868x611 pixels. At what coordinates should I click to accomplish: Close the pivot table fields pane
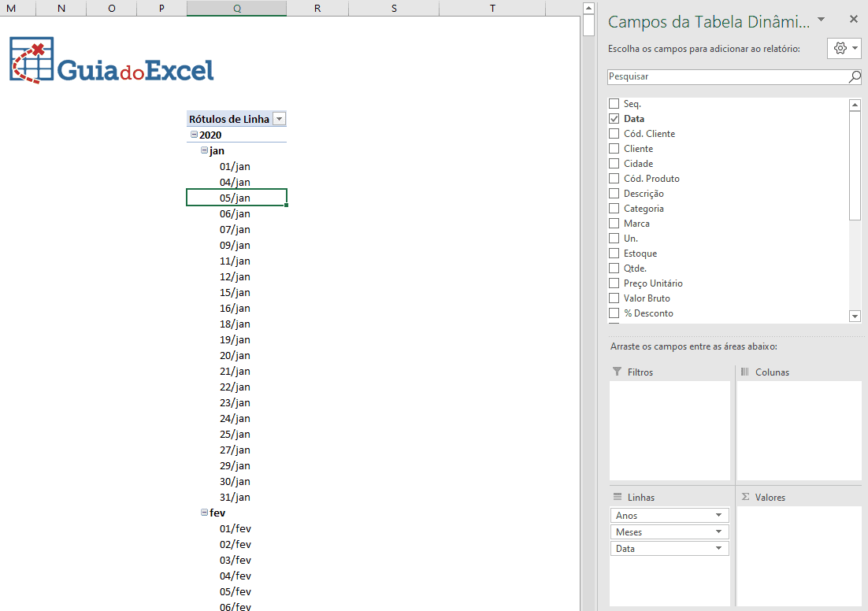coord(854,19)
